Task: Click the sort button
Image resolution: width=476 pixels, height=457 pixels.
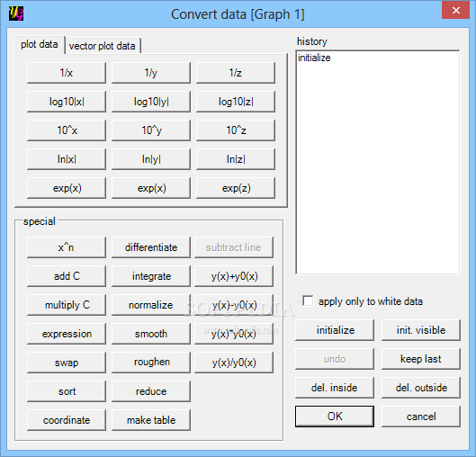Action: point(67,391)
